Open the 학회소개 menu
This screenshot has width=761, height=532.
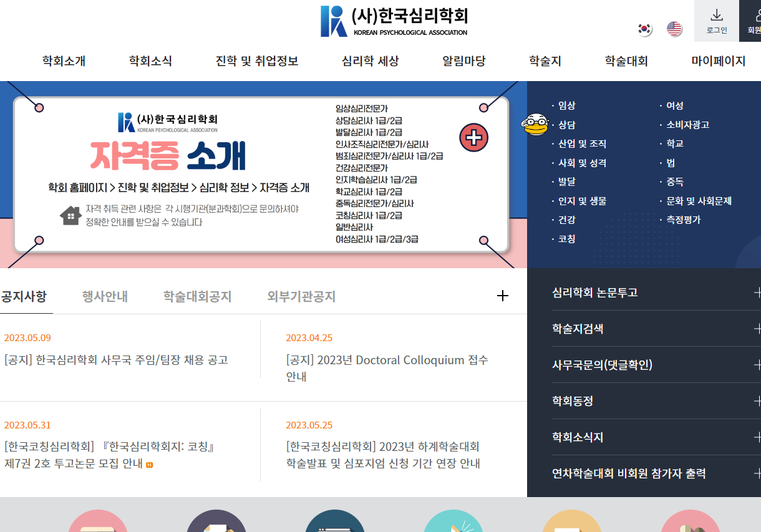64,61
